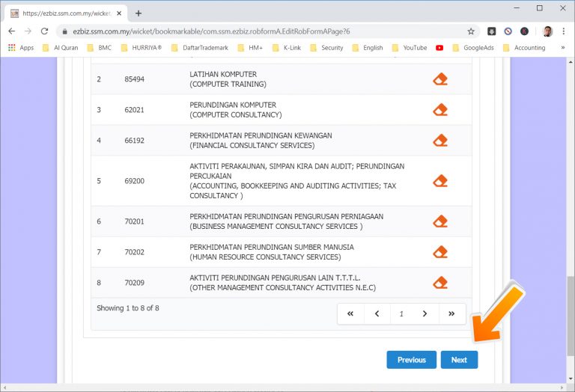
Task: Erase the Latihan Komputer 85494 row
Action: (x=440, y=79)
